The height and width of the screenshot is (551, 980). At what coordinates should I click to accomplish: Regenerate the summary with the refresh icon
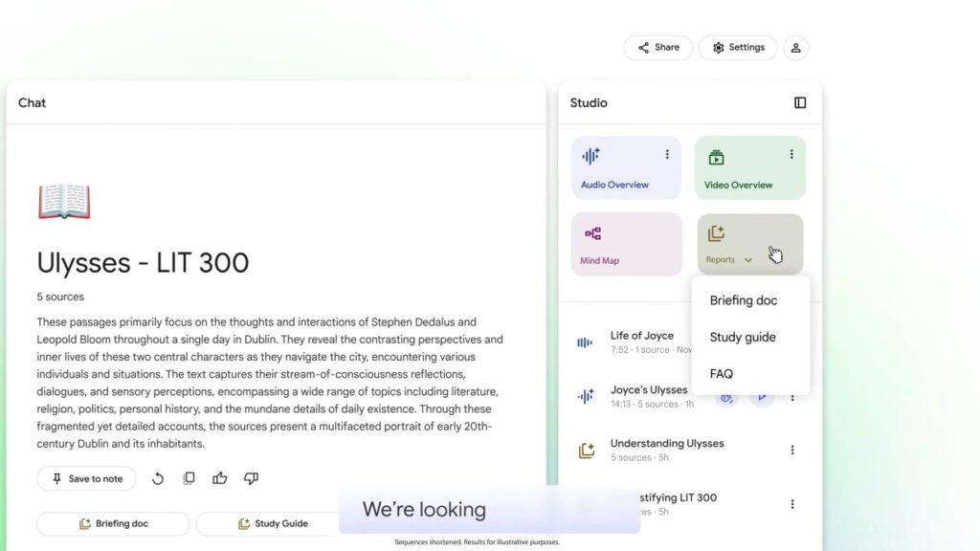point(158,478)
